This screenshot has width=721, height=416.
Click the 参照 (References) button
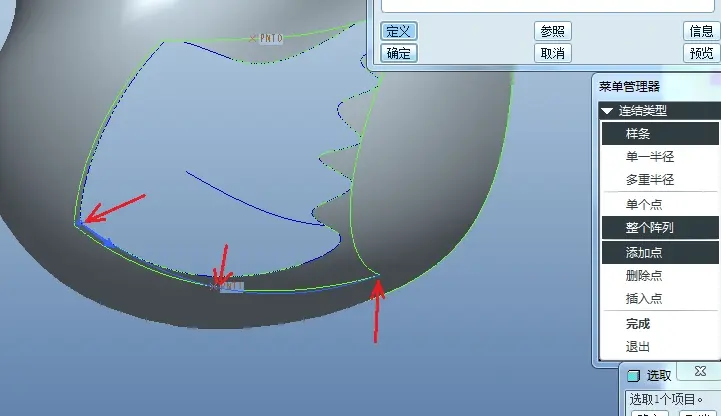pyautogui.click(x=553, y=31)
